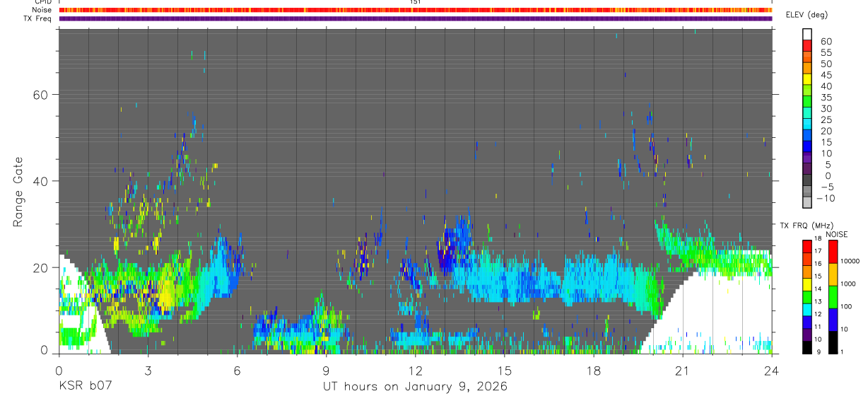Click the red 60 degree elevation color band

coord(808,45)
